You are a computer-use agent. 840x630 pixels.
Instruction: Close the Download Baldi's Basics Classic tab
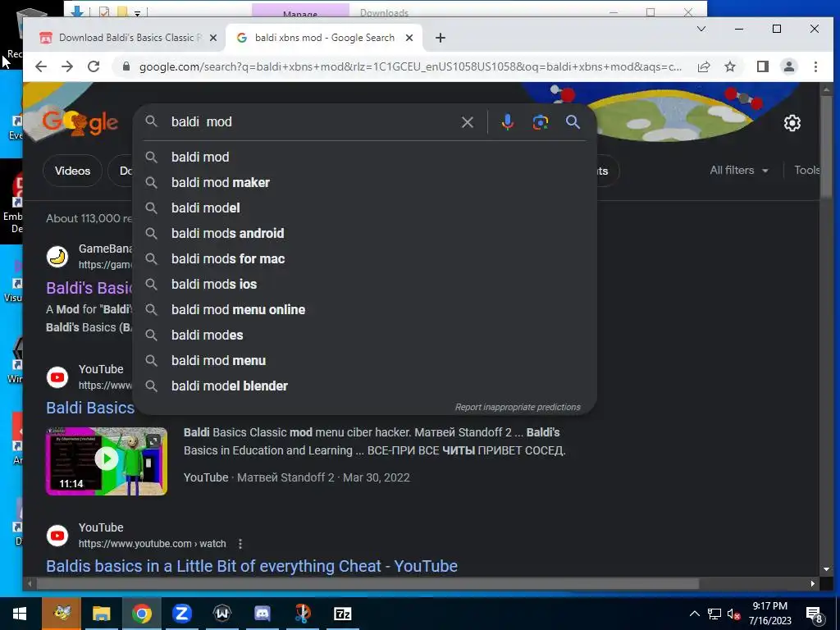[213, 38]
